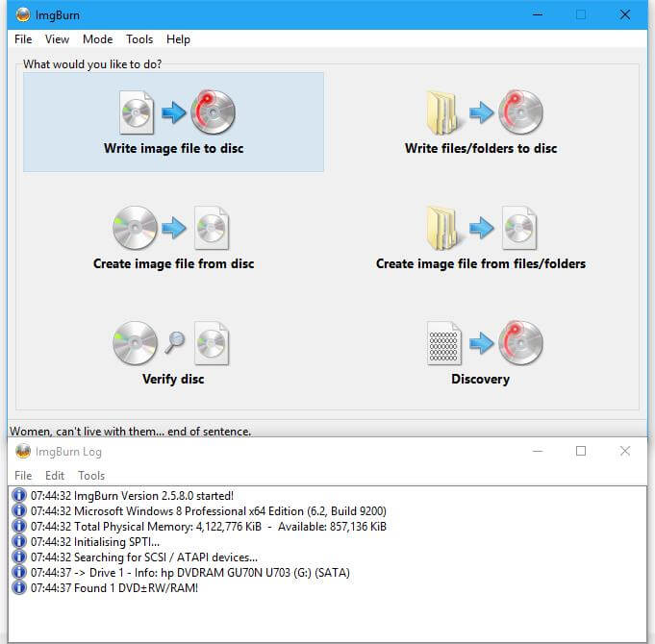This screenshot has width=655, height=644.
Task: Click the ImgBurn Log window app icon
Action: [23, 451]
